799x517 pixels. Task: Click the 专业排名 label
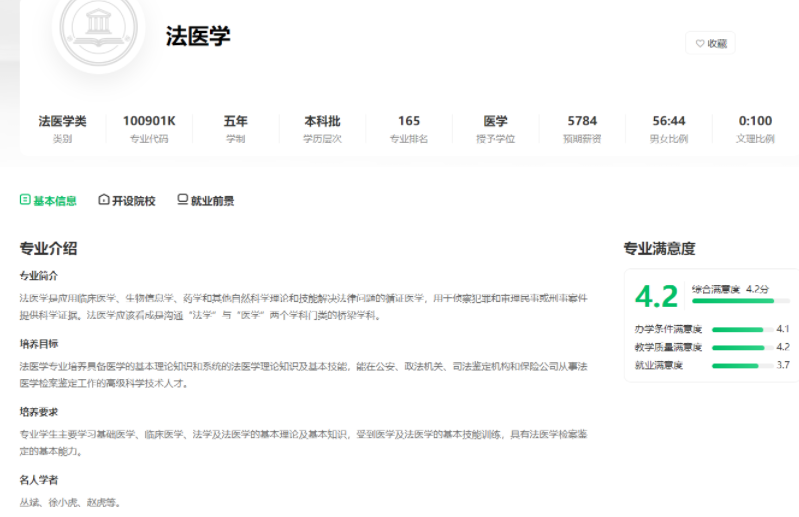[x=409, y=139]
